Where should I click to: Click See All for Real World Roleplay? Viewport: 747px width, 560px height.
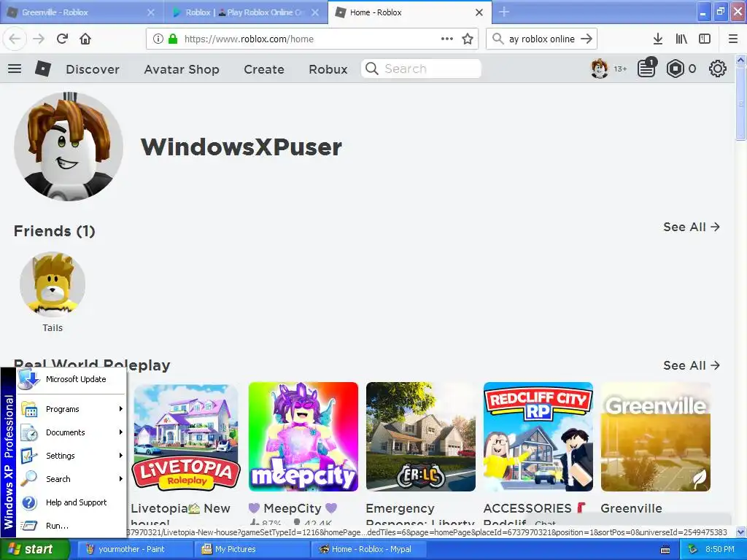[x=692, y=365]
